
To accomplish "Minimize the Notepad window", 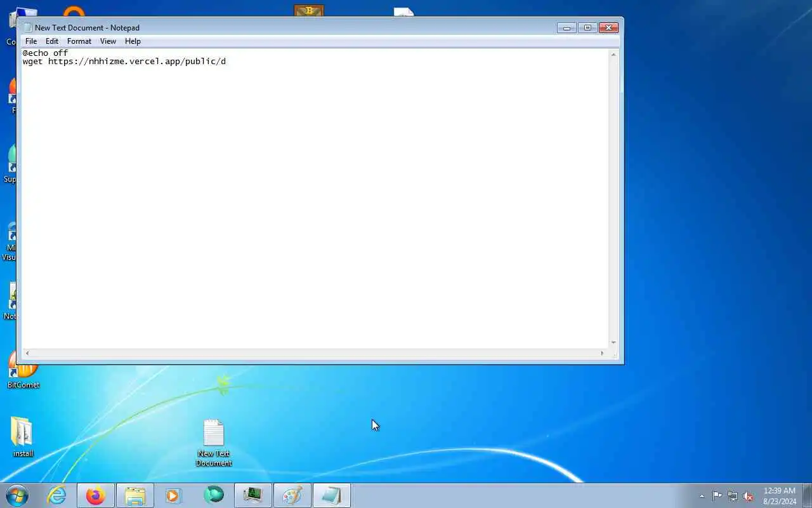I will click(x=566, y=27).
